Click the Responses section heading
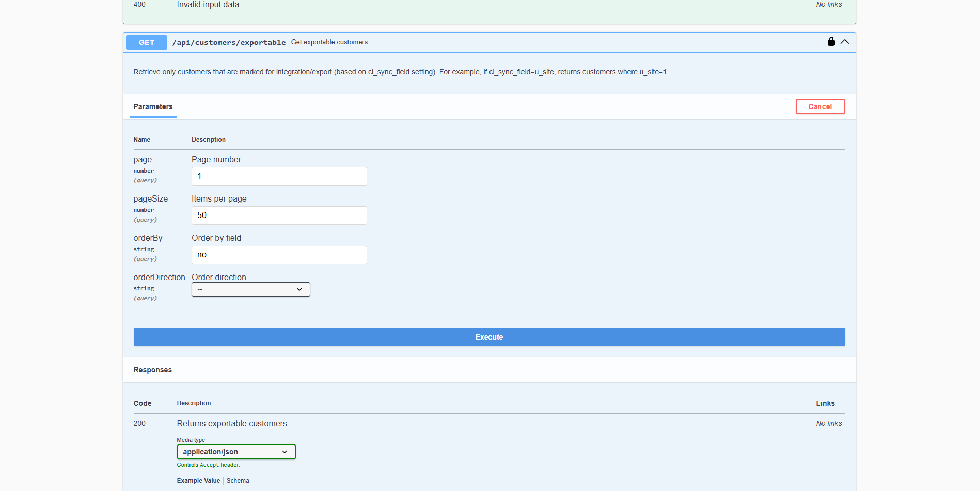This screenshot has width=980, height=491. pyautogui.click(x=152, y=370)
